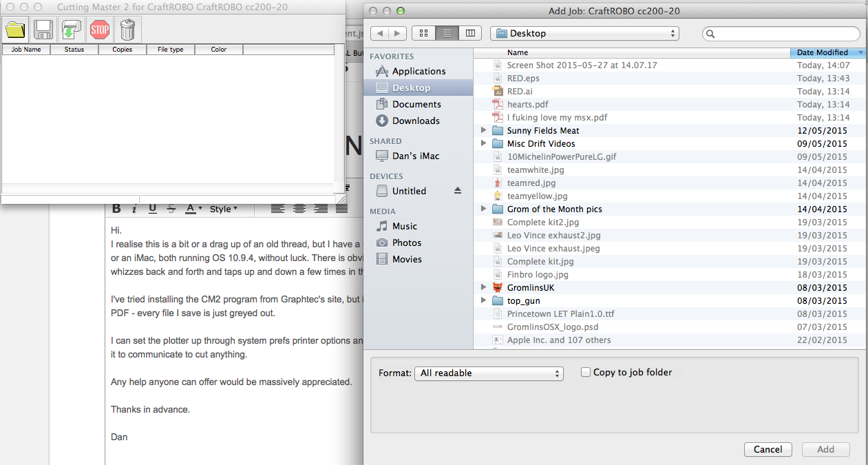Eject the Untitled device
Image resolution: width=868 pixels, height=465 pixels.
[458, 191]
